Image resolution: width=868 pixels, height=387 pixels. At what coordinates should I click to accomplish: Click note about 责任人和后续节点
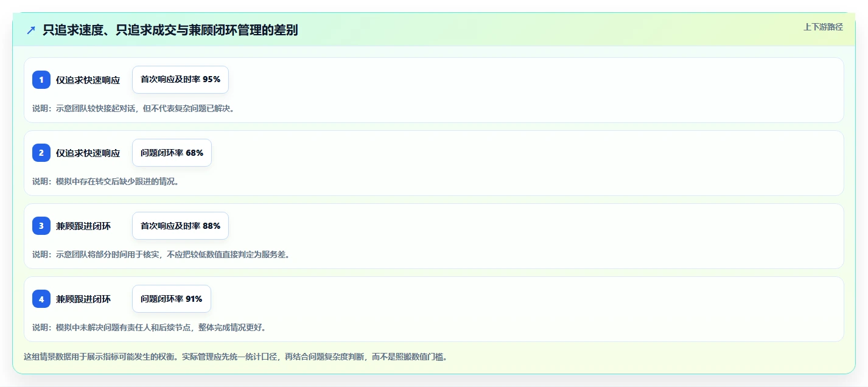(x=149, y=327)
